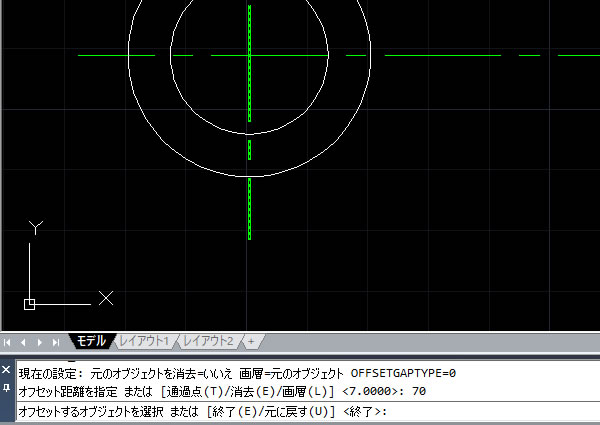Click the command input prompt オフセットするオブジェクトを選択
Viewport: 600px width, 425px height.
91,412
